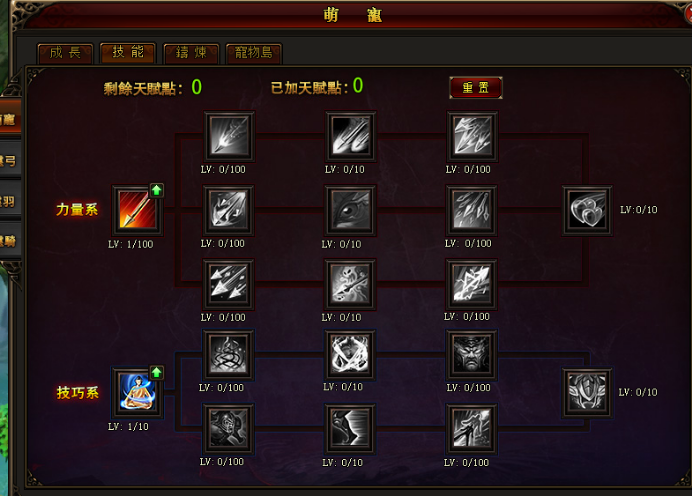Select the three falling arrows skill icon

click(x=228, y=284)
